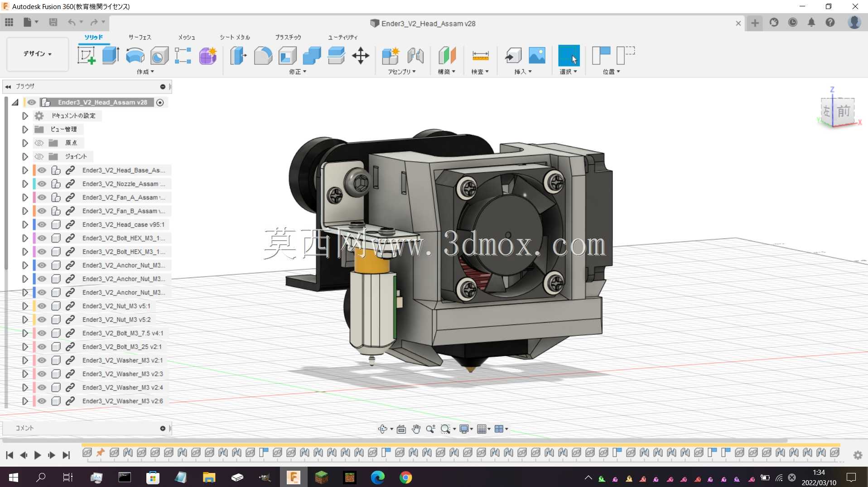Open timeline settings gear
Viewport: 868px width, 487px height.
[858, 455]
